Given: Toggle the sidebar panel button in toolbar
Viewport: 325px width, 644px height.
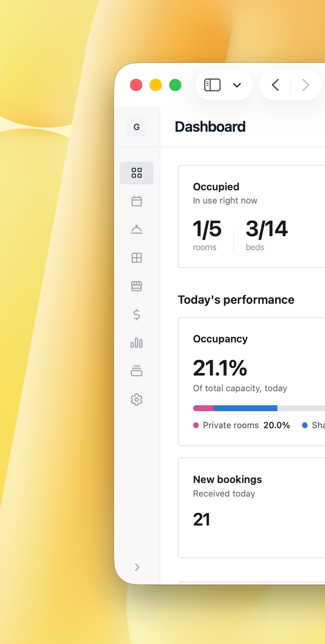Looking at the screenshot, I should 212,85.
